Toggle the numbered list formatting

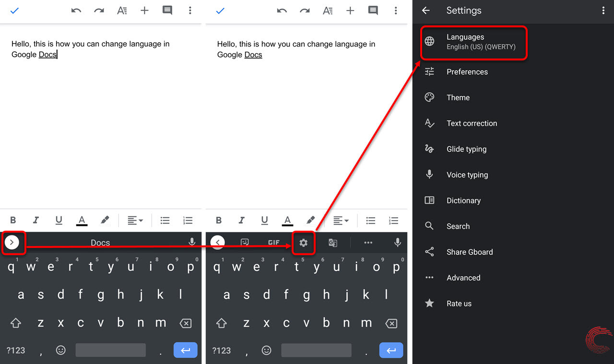click(188, 220)
